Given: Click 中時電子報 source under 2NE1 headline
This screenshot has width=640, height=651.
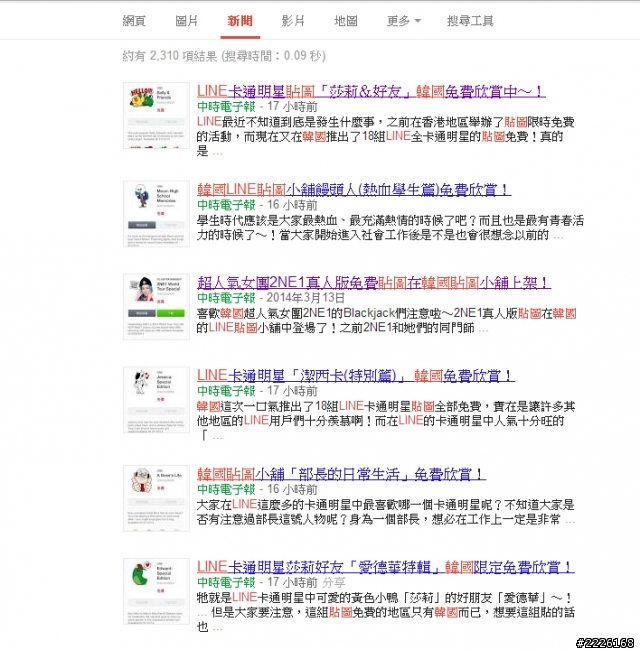Looking at the screenshot, I should pyautogui.click(x=226, y=298).
